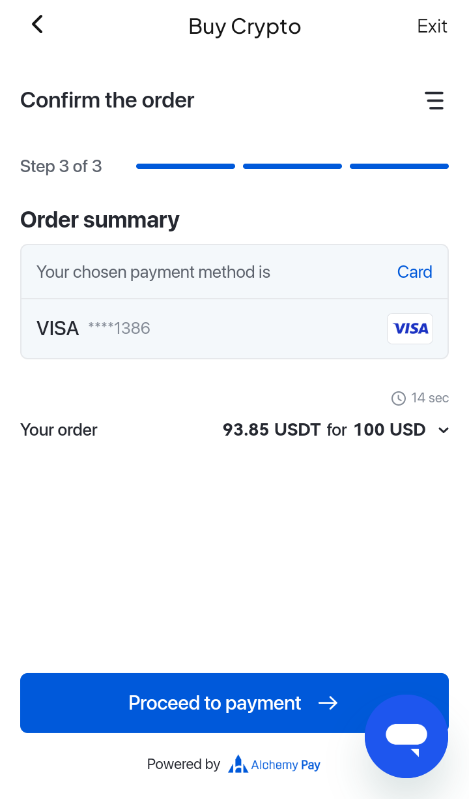Click the Your order label
Viewport: 469px width, 800px height.
pyautogui.click(x=59, y=430)
